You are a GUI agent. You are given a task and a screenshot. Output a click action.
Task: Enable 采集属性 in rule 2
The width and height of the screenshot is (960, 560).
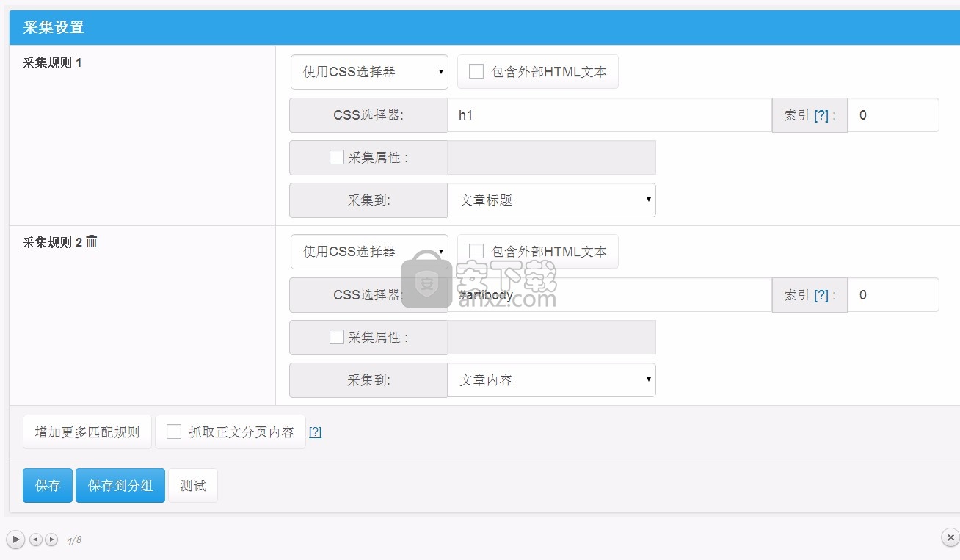pos(337,337)
